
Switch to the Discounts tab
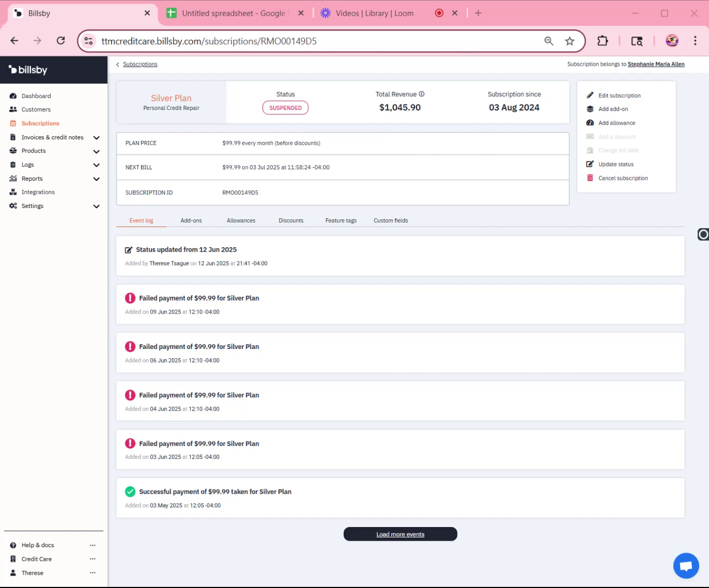click(x=291, y=220)
